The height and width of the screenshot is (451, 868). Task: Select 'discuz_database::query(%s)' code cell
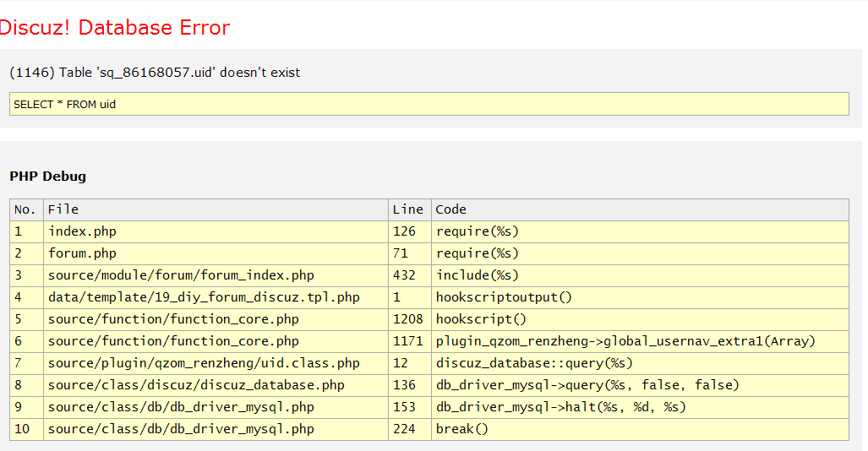click(x=640, y=363)
